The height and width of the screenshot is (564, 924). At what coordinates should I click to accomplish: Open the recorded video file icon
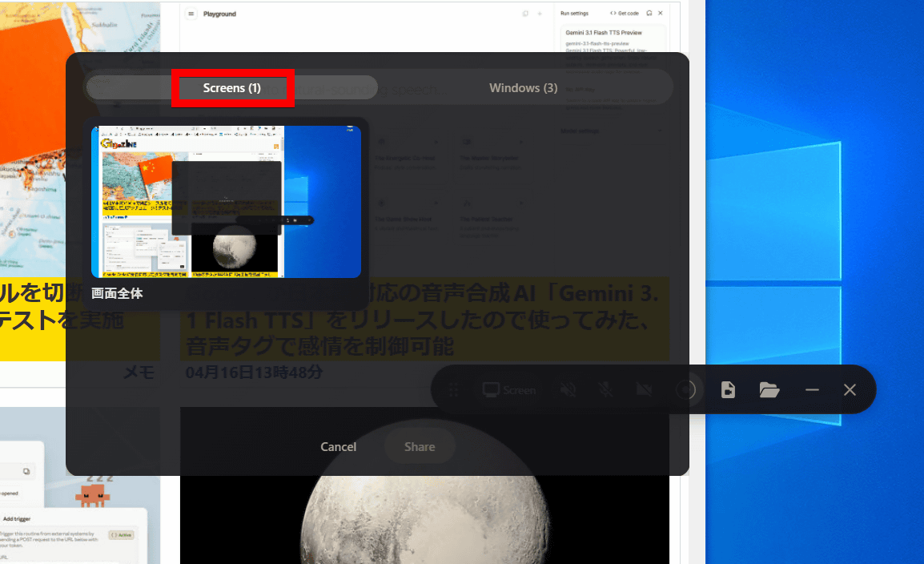tap(728, 390)
